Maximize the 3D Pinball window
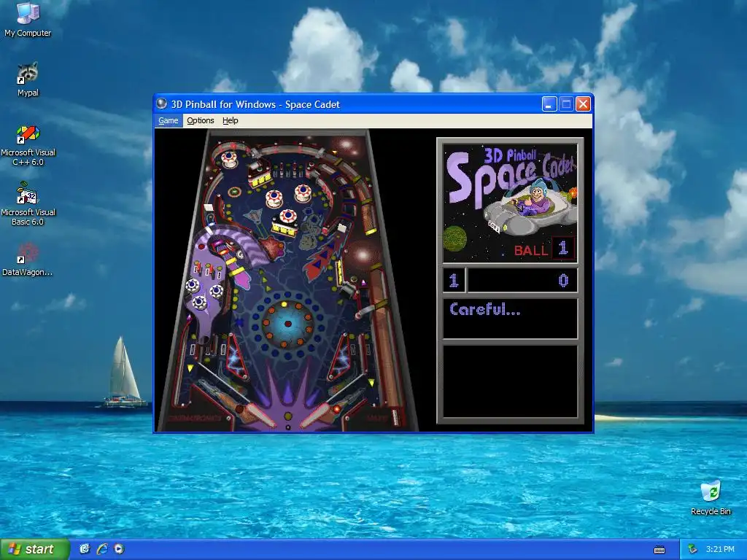747x560 pixels. tap(566, 104)
